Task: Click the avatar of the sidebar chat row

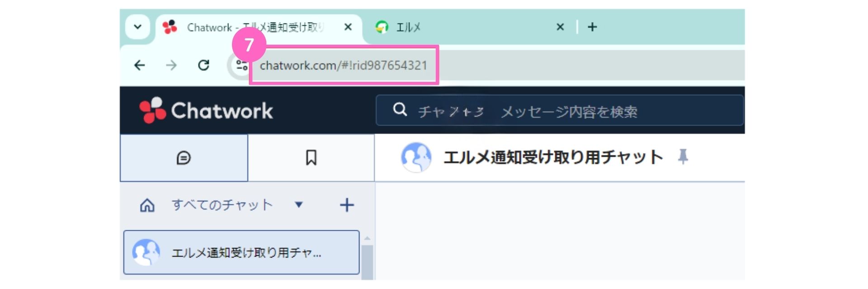Action: point(146,252)
